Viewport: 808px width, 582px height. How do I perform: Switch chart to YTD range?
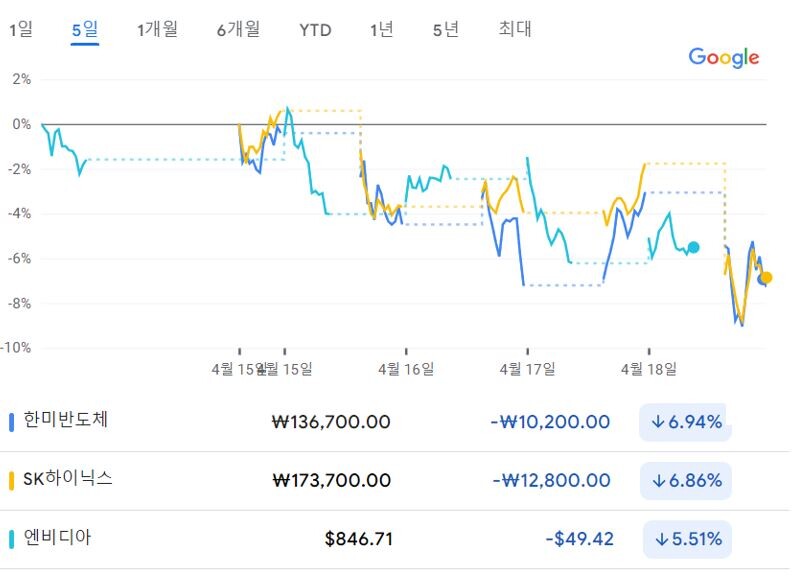click(x=315, y=30)
